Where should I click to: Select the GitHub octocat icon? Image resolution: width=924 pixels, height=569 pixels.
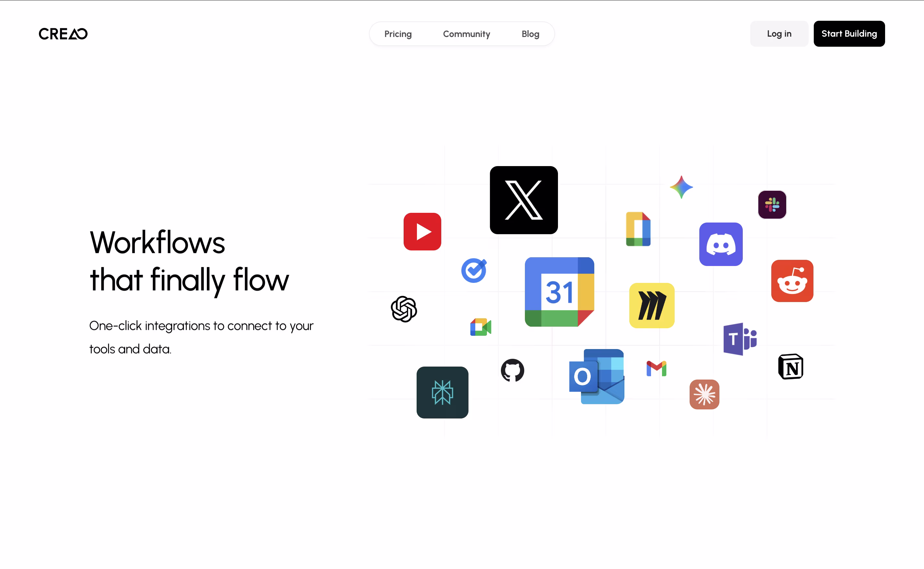click(x=512, y=370)
